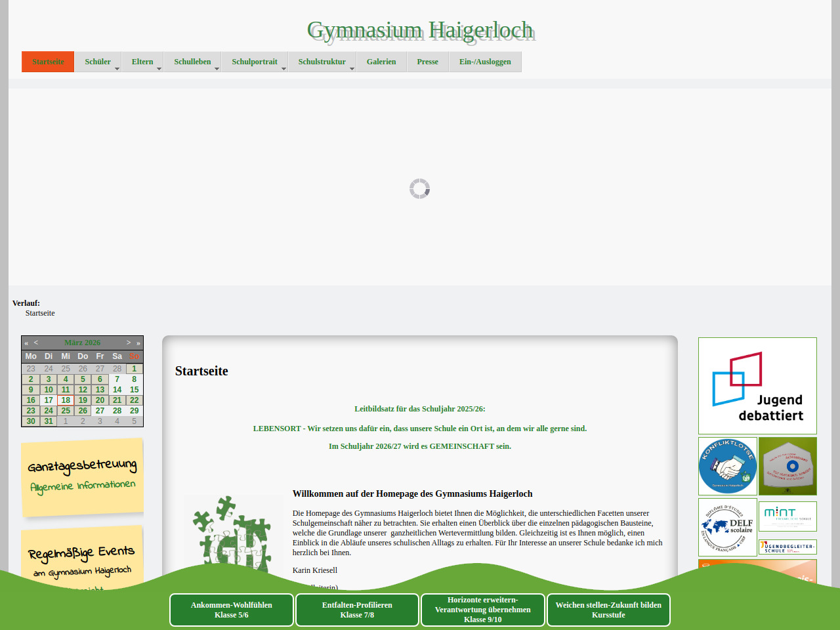This screenshot has width=840, height=630.
Task: Jump back one year in calendar
Action: (26, 343)
